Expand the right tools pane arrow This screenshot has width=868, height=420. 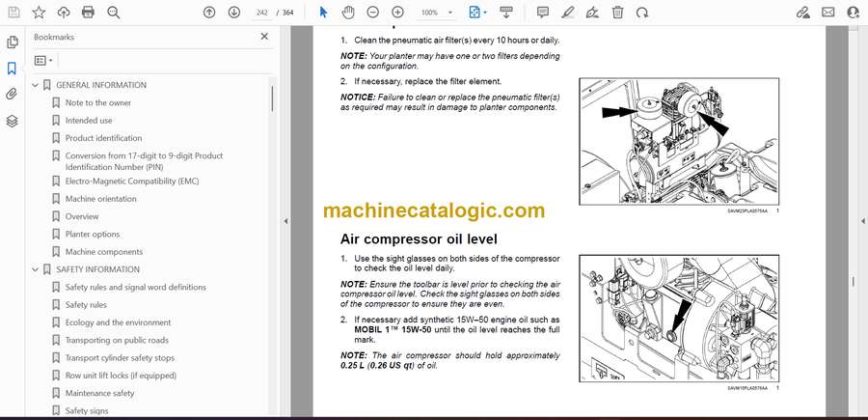(x=862, y=221)
